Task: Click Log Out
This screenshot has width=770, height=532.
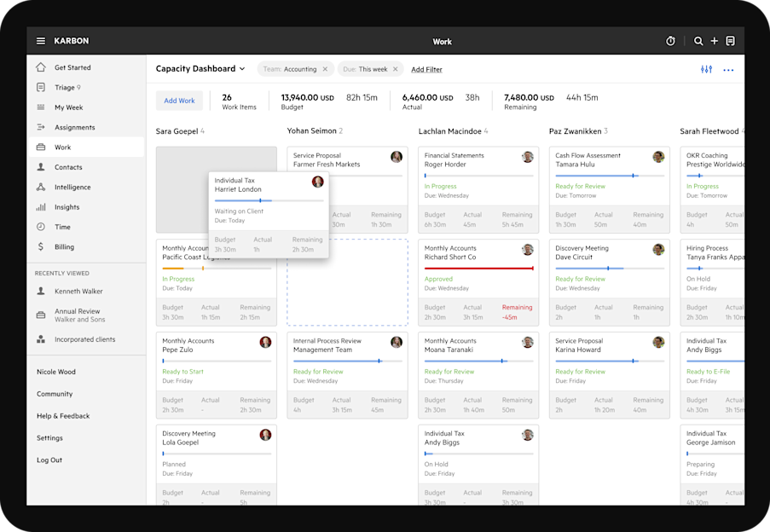Action: click(x=49, y=460)
